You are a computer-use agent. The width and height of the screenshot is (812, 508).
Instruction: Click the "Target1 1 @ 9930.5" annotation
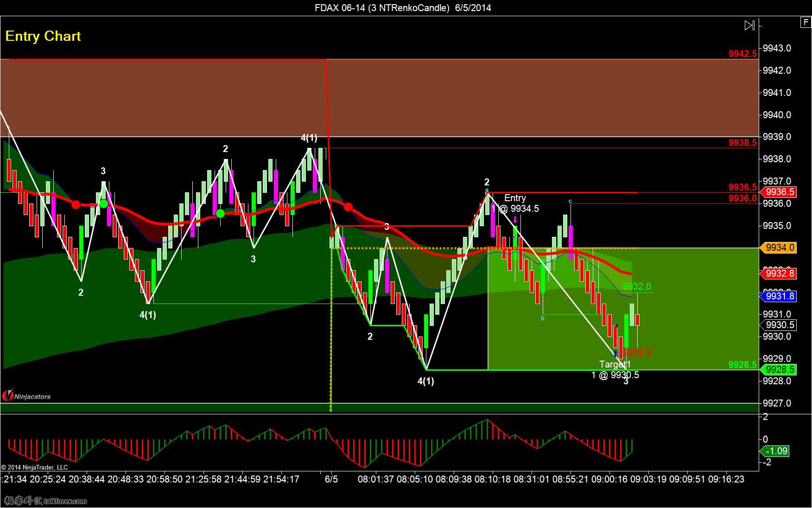tap(615, 369)
